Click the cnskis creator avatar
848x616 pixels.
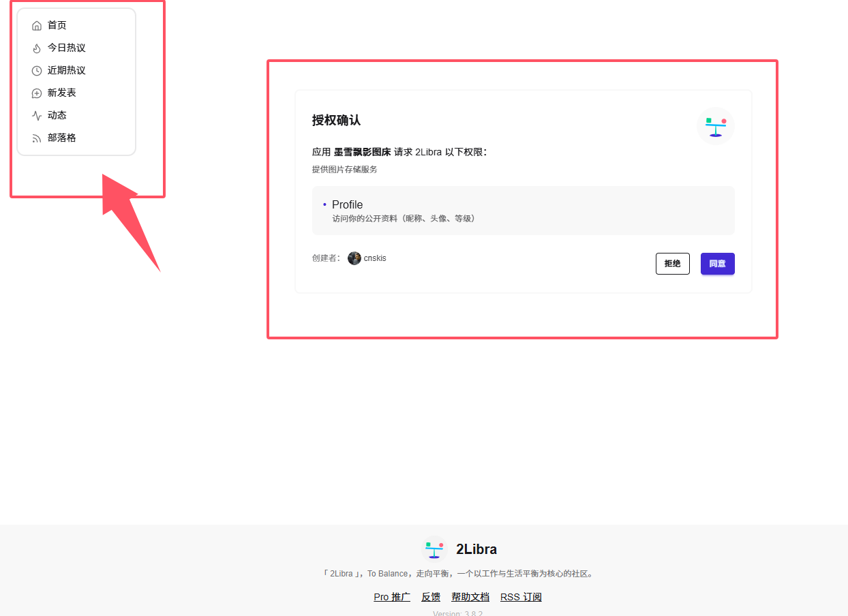point(354,258)
